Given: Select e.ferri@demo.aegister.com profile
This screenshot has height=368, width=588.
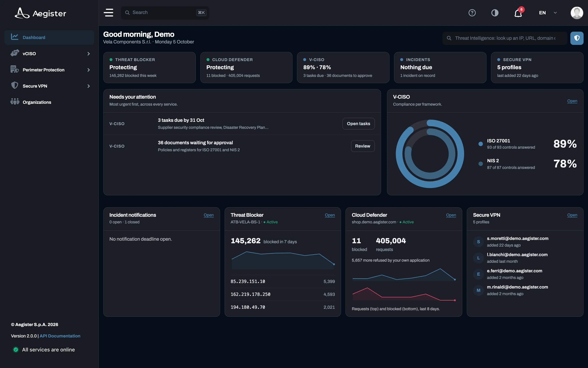Looking at the screenshot, I should (525, 274).
